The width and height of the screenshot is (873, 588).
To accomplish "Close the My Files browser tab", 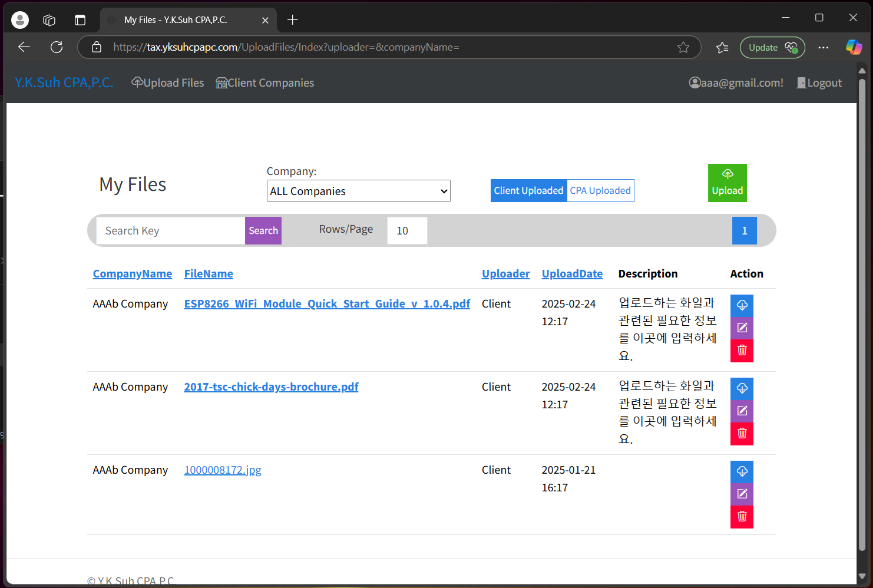I will click(x=265, y=20).
